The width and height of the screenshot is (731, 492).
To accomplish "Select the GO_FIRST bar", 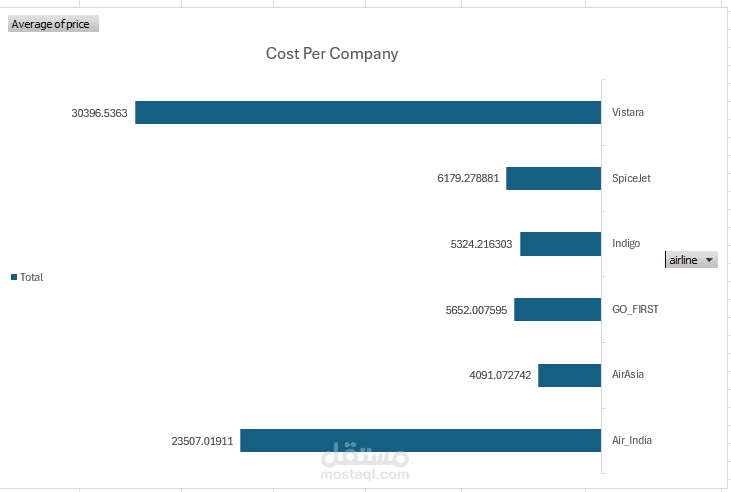I will pos(558,309).
